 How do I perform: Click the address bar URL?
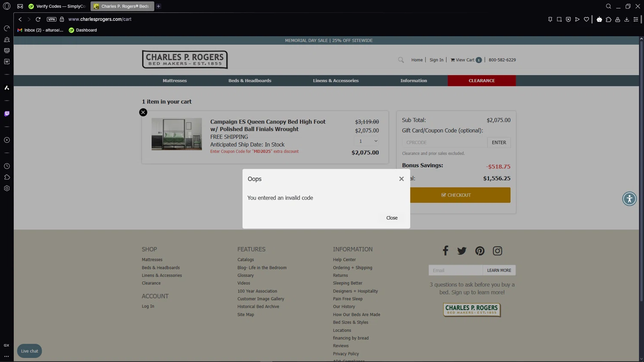tap(100, 19)
